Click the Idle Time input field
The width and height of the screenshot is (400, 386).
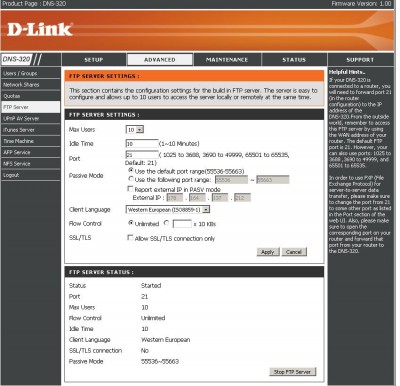coord(142,144)
